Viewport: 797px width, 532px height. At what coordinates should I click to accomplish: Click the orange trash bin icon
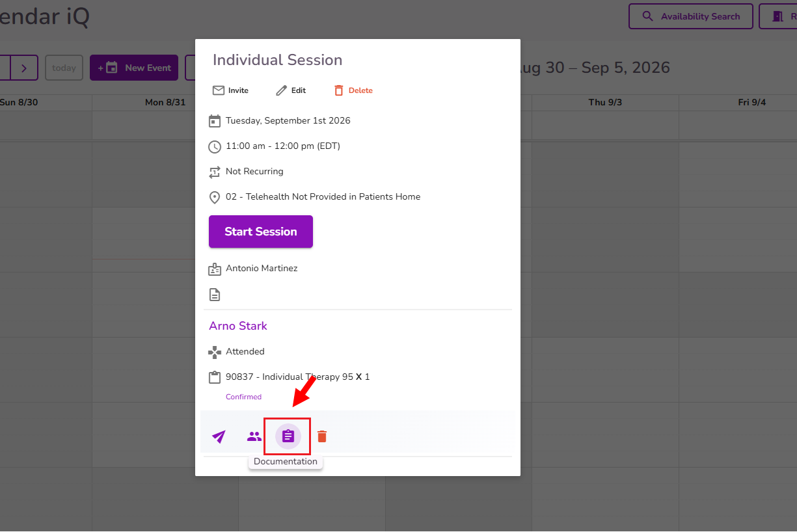point(322,436)
